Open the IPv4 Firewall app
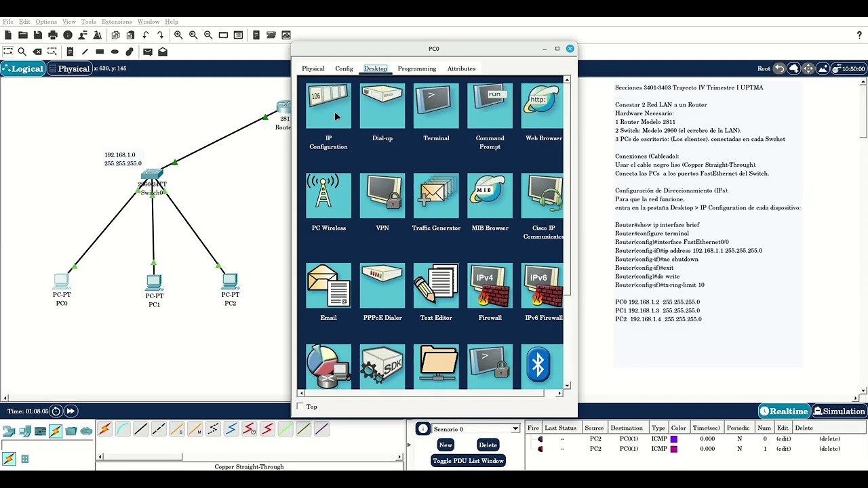 coord(490,285)
